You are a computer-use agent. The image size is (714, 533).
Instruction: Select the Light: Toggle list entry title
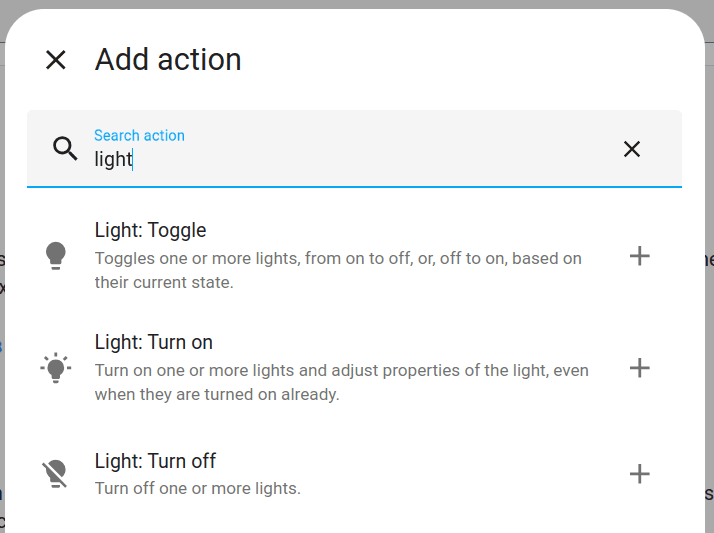[150, 230]
